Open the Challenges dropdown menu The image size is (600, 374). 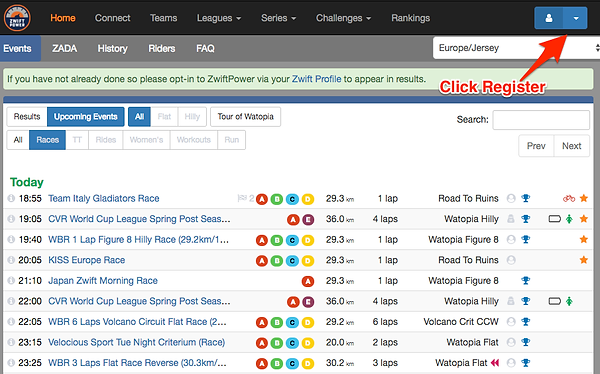click(x=343, y=18)
